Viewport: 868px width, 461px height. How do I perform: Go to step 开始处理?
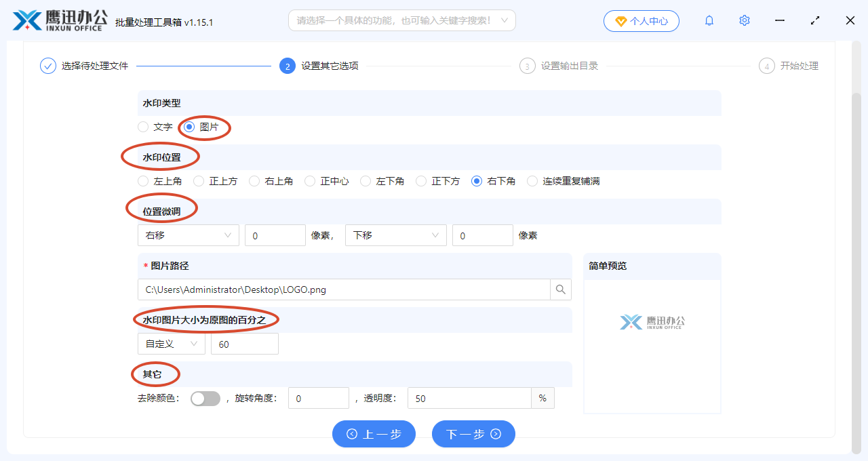point(800,66)
